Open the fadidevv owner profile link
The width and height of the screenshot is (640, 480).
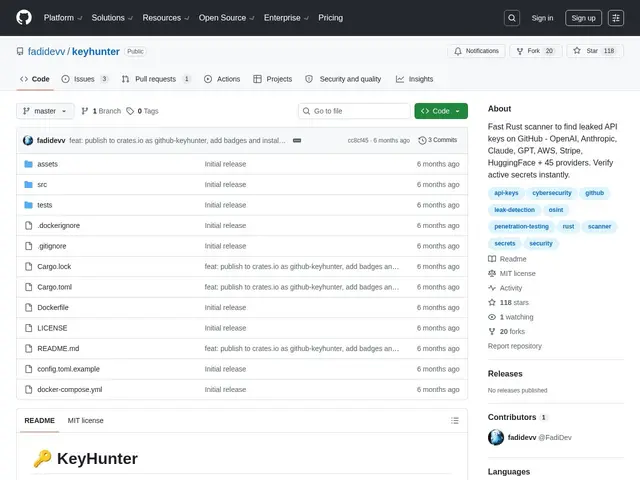pyautogui.click(x=46, y=51)
